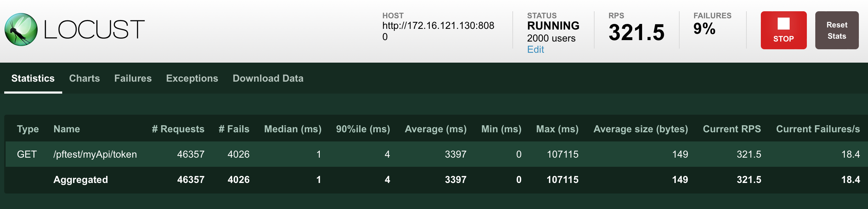Viewport: 868px width, 209px height.
Task: Open the Failures tab
Action: pyautogui.click(x=133, y=78)
